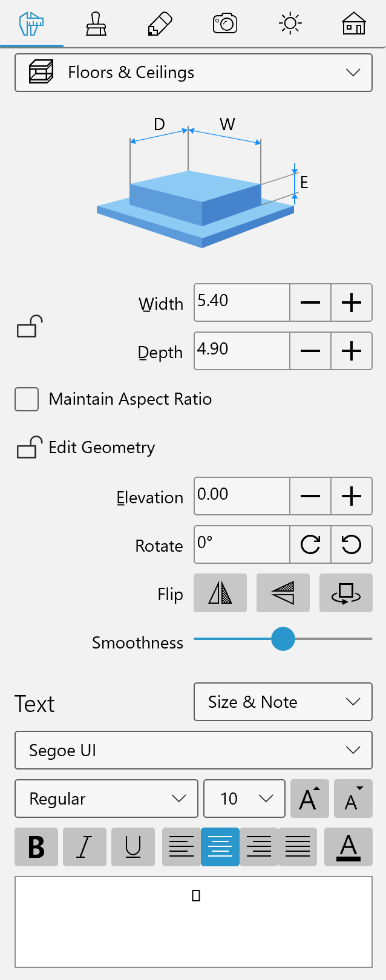Image resolution: width=386 pixels, height=980 pixels.
Task: Open the lighting sun tab
Action: coord(290,24)
